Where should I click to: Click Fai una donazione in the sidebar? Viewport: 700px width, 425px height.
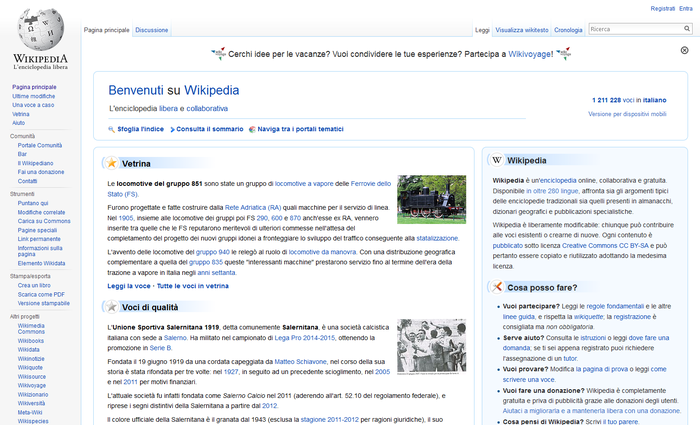point(41,172)
